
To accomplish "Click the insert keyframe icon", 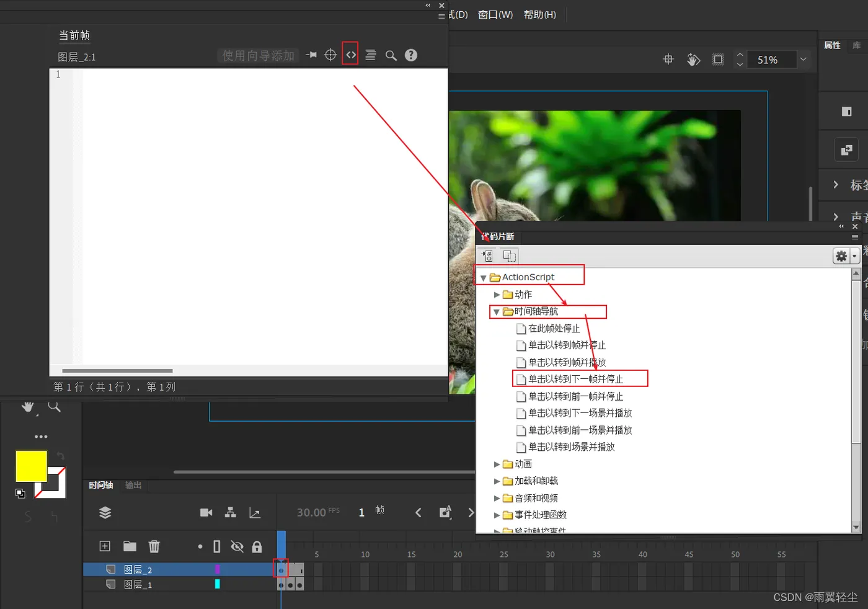I will 445,512.
